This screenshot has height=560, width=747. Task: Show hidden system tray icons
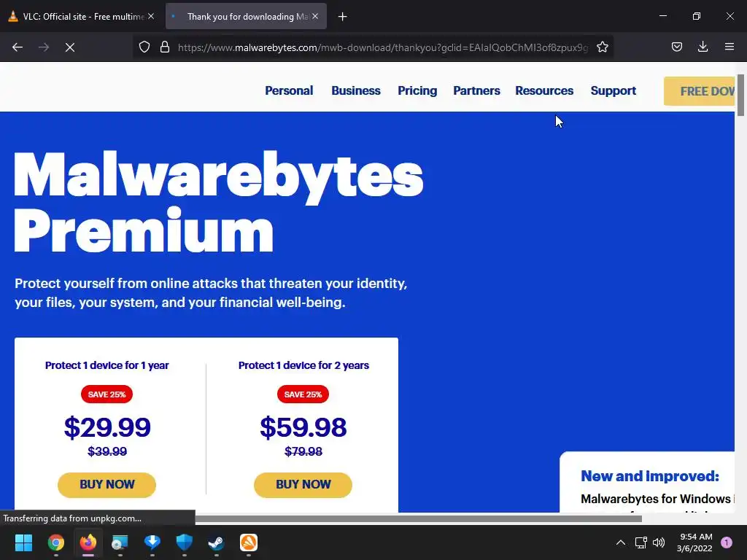tap(620, 542)
